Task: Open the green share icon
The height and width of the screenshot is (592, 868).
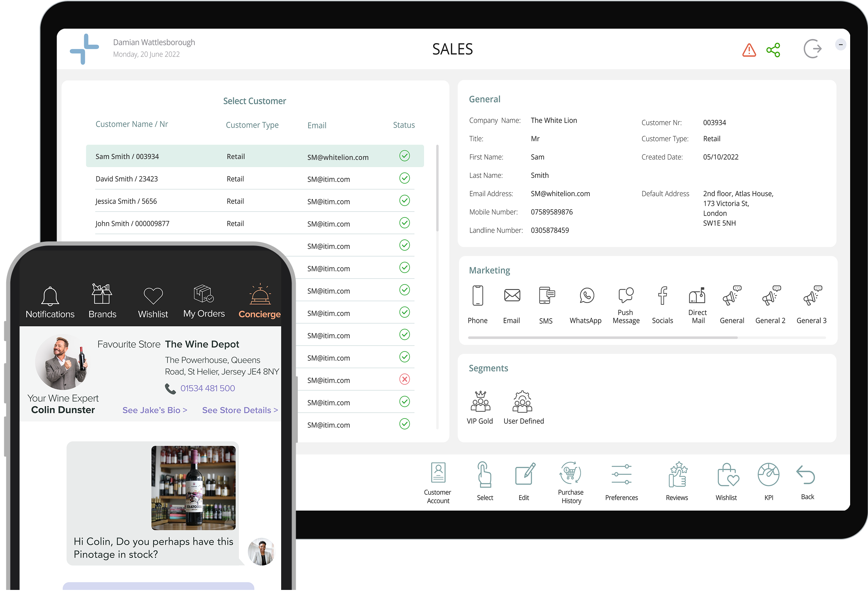Action: (x=773, y=50)
